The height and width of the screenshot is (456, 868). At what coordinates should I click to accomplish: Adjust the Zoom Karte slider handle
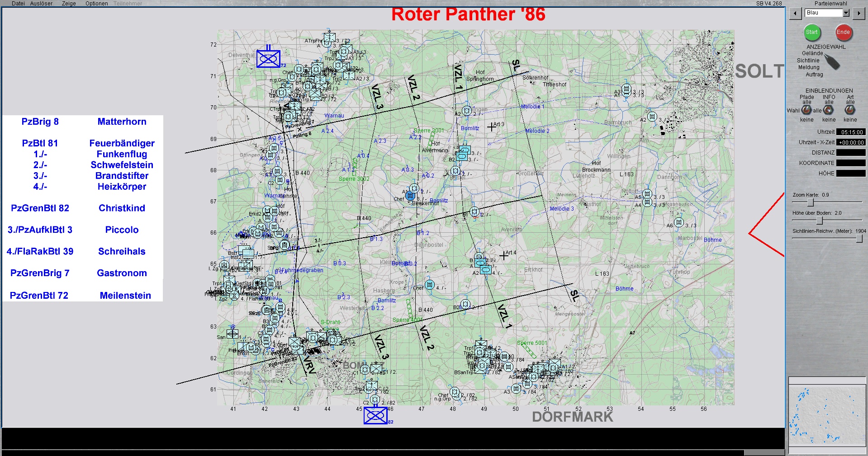point(811,202)
